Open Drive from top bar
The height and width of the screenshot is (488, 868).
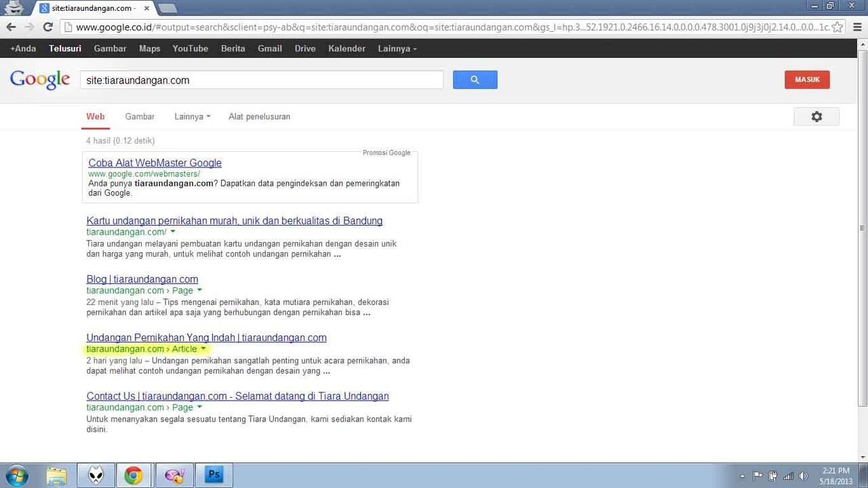tap(305, 49)
